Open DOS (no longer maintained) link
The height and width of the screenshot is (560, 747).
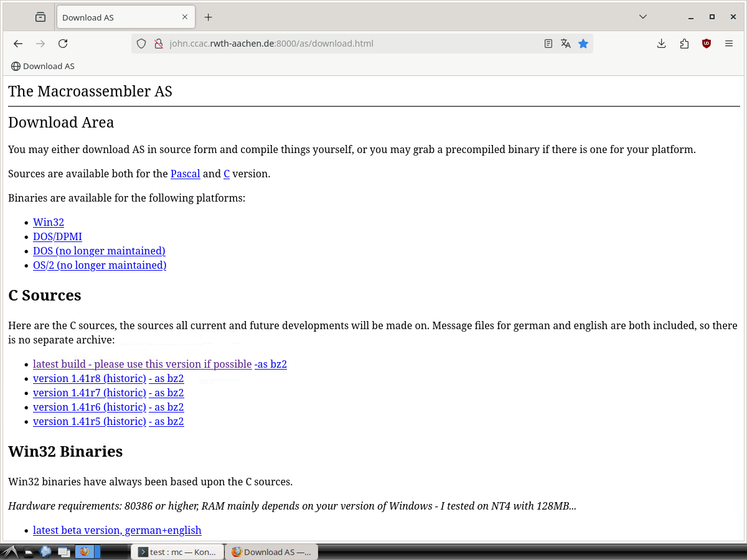point(99,251)
